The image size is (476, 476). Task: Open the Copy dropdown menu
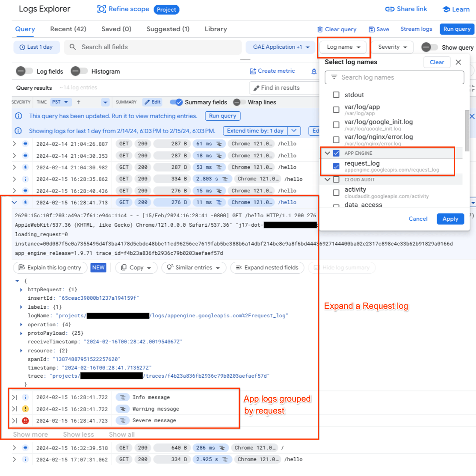click(x=136, y=267)
